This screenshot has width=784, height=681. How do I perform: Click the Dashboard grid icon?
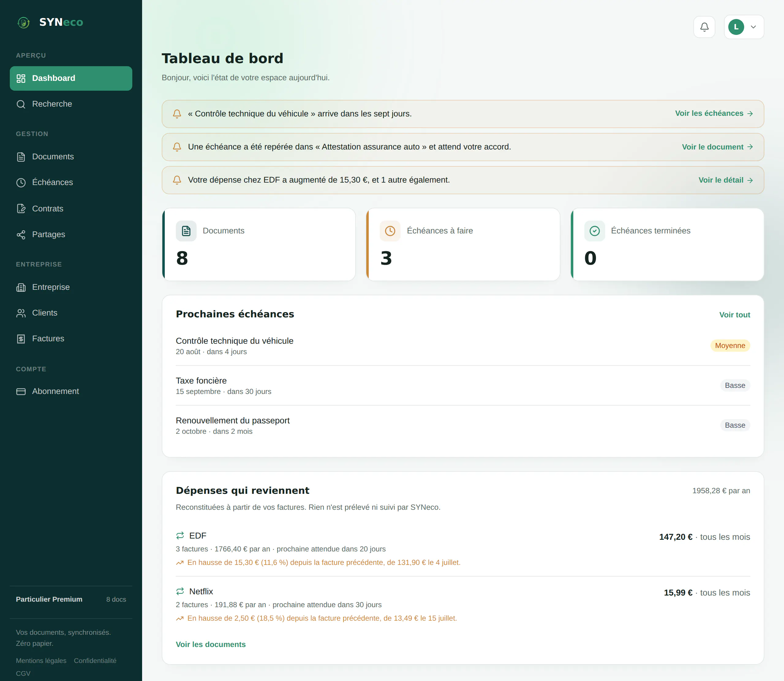[21, 78]
